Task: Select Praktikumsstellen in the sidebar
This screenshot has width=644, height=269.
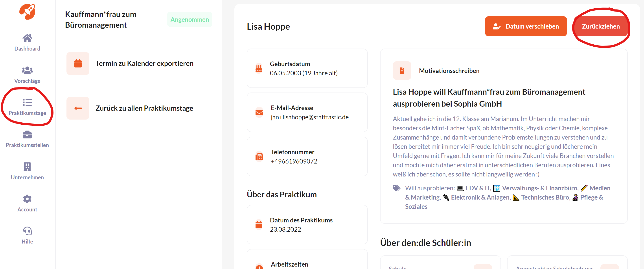Action: [x=27, y=145]
